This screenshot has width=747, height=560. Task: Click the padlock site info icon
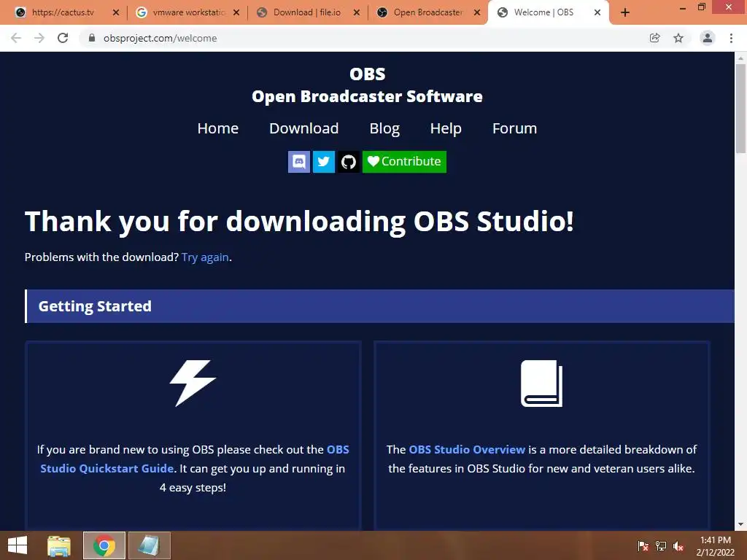[92, 38]
